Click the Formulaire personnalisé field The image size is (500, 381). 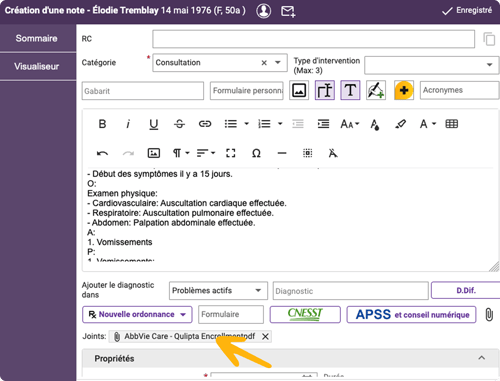247,91
